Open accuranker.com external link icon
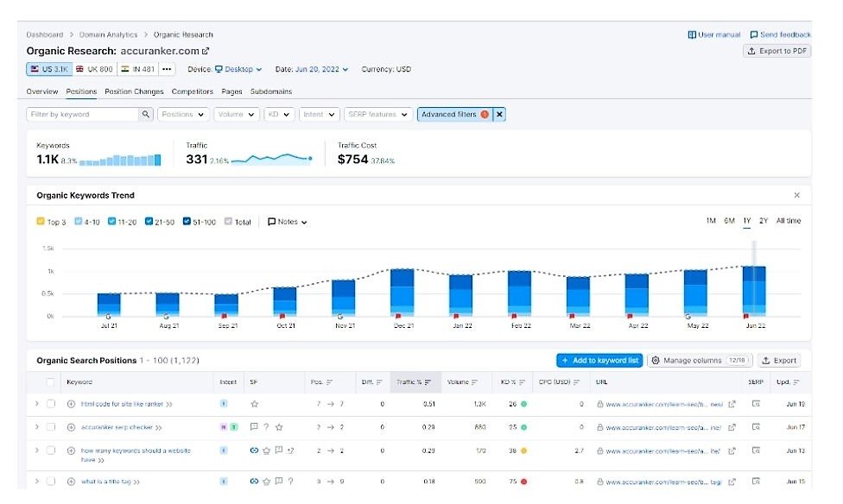 [206, 51]
